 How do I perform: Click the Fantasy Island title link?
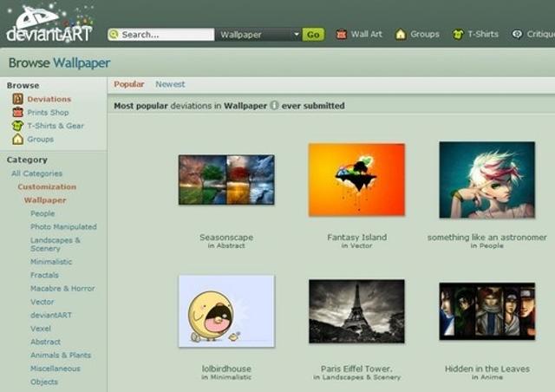click(356, 238)
